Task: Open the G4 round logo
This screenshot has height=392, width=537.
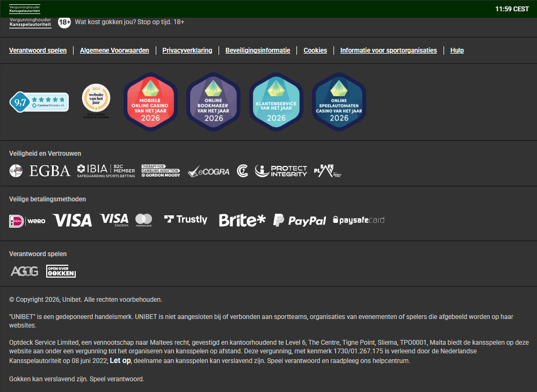Action: (x=16, y=171)
